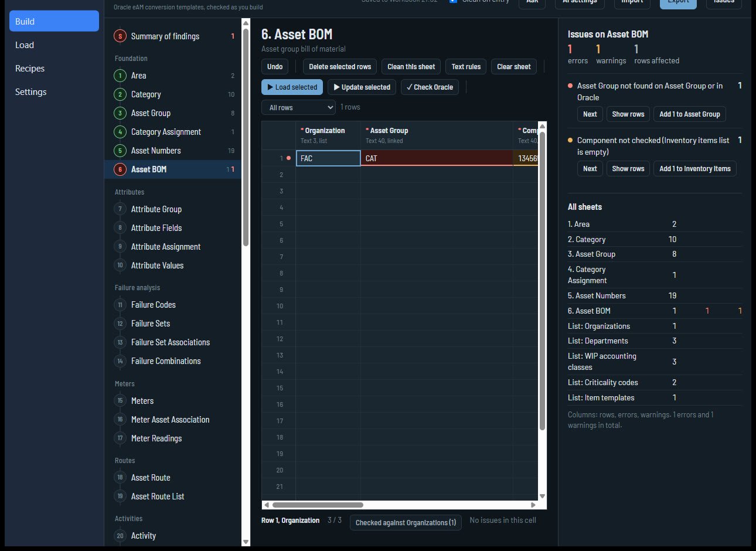Switch to the Build section

coord(54,21)
